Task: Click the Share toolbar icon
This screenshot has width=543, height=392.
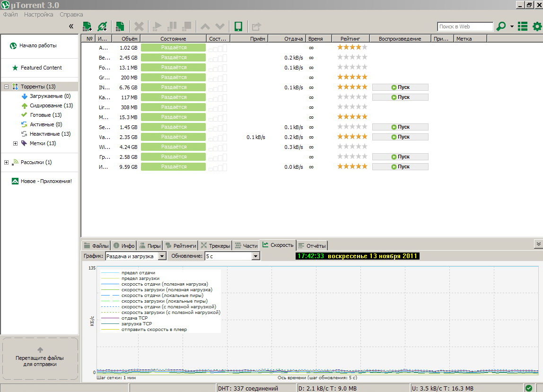Action: (256, 26)
